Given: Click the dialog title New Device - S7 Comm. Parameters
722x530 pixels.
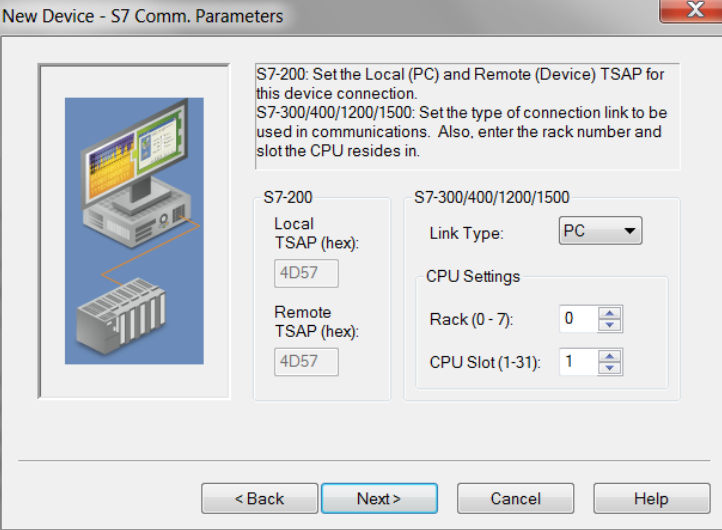Looking at the screenshot, I should (x=142, y=16).
